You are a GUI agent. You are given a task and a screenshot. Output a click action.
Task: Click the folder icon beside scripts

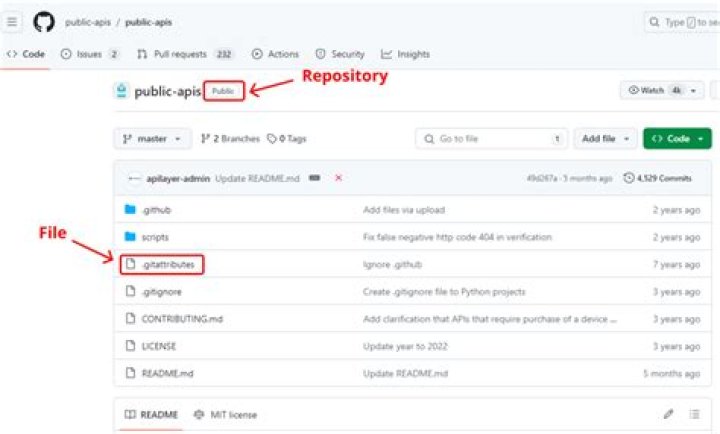130,237
